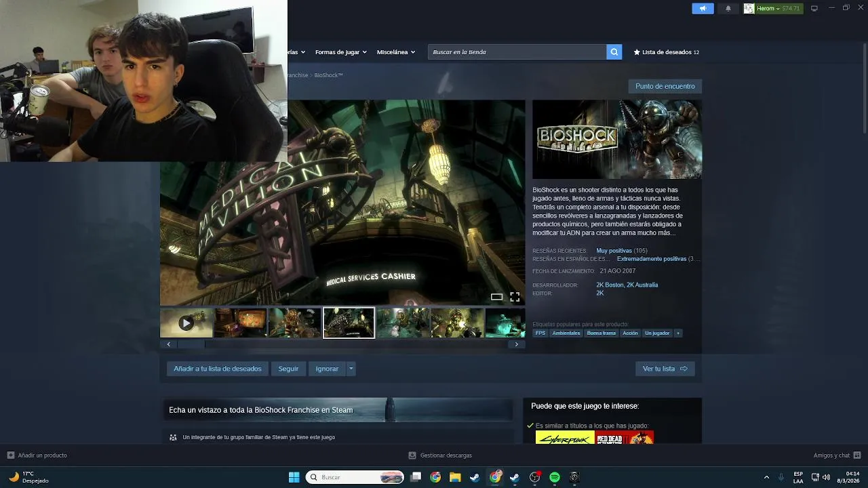
Task: Open Lista de deseados
Action: pos(666,52)
